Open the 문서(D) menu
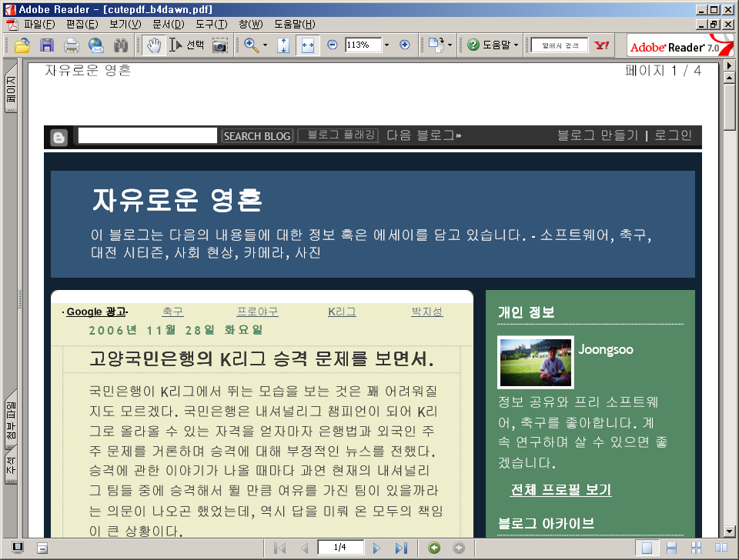Screen dimensions: 739x560 [x=169, y=24]
